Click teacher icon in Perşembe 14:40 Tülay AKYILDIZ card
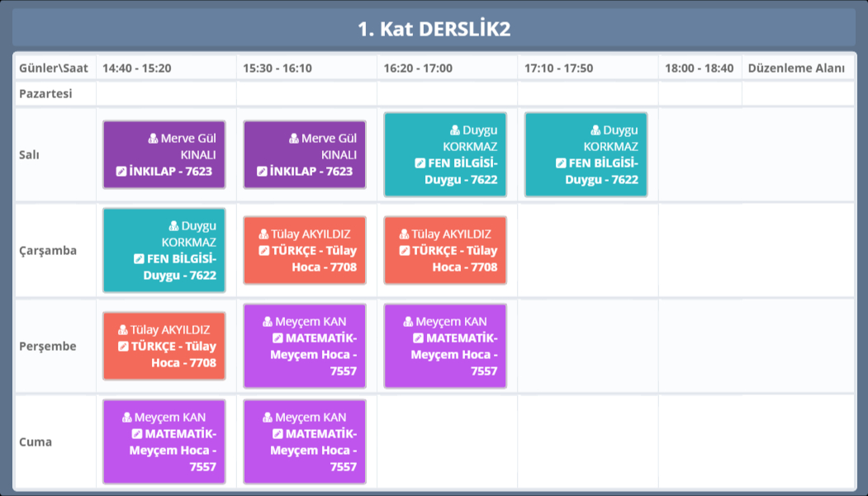 pos(123,330)
